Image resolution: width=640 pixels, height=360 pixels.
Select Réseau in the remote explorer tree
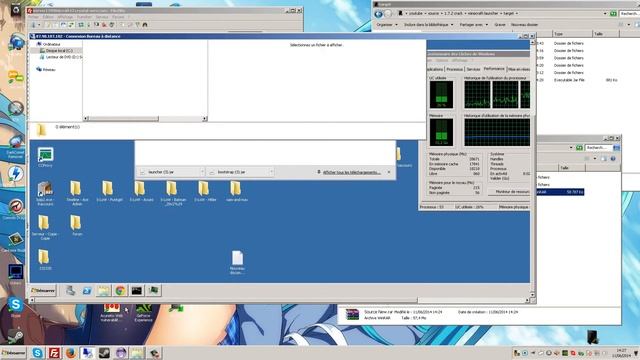click(46, 70)
